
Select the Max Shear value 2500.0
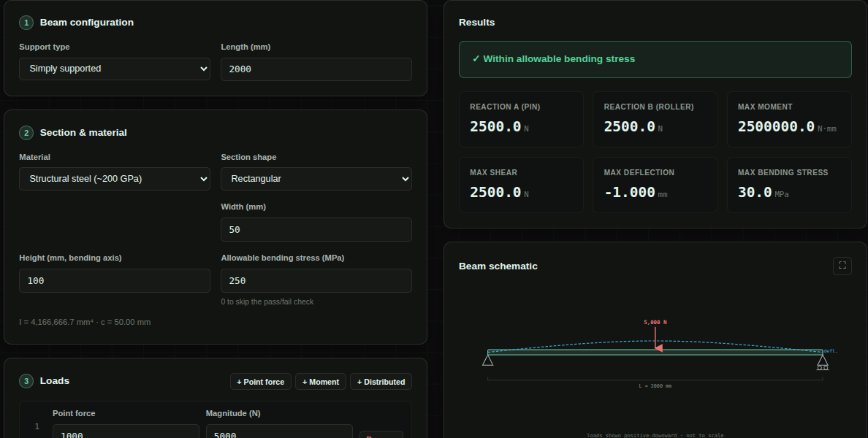(495, 193)
